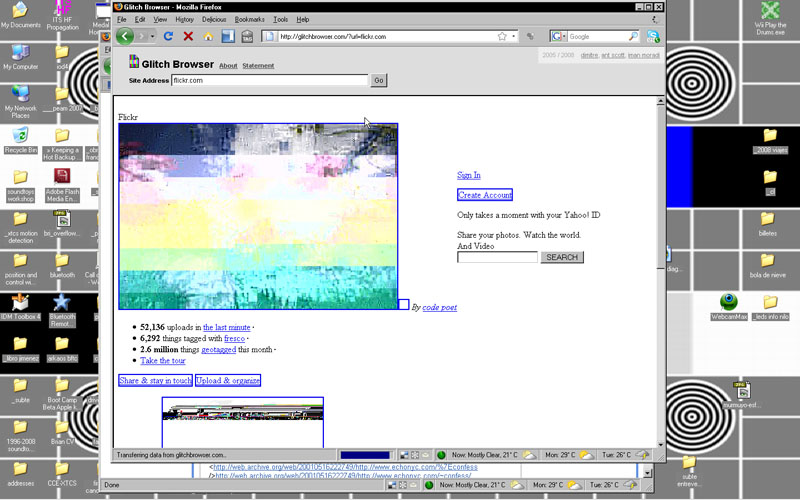
Task: Click the 'dimitre' credit link
Action: point(589,55)
